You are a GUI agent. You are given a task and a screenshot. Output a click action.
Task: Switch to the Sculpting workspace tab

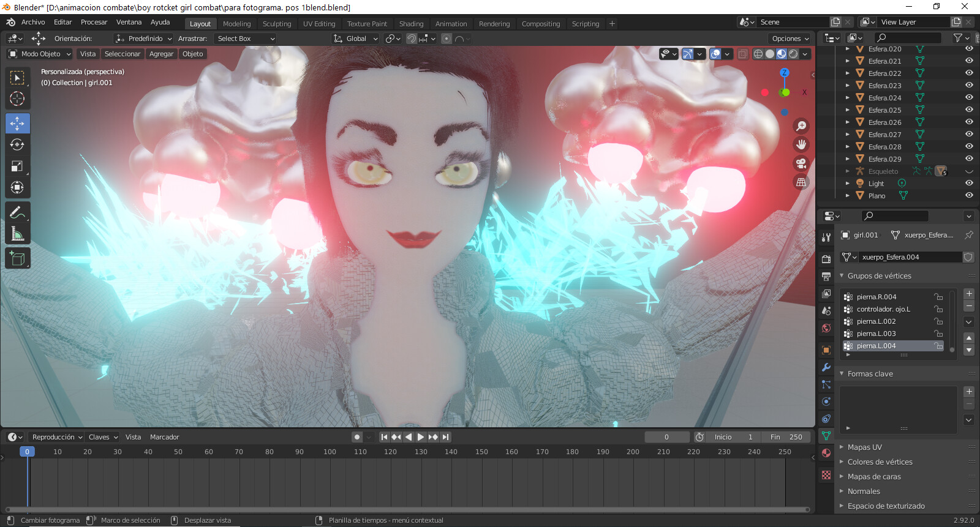pos(277,24)
